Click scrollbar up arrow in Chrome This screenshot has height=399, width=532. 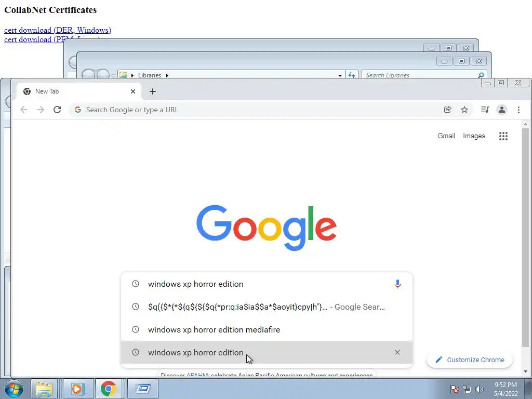click(x=525, y=124)
